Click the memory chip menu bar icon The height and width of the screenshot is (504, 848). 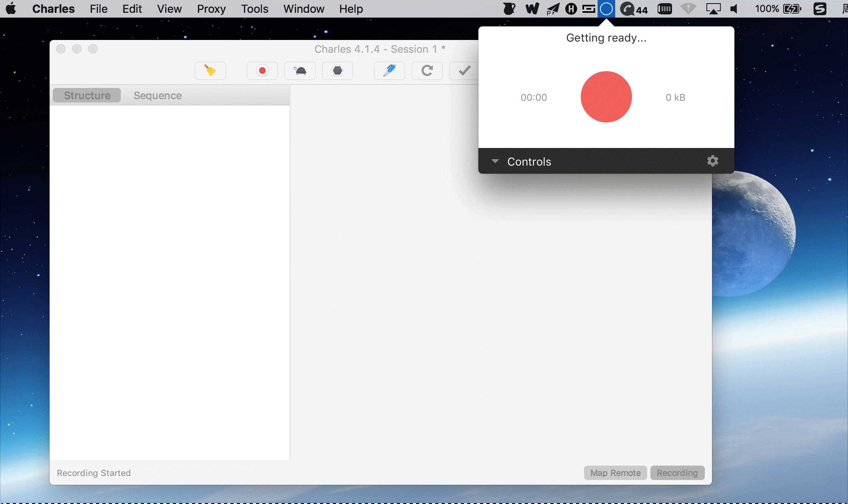664,8
